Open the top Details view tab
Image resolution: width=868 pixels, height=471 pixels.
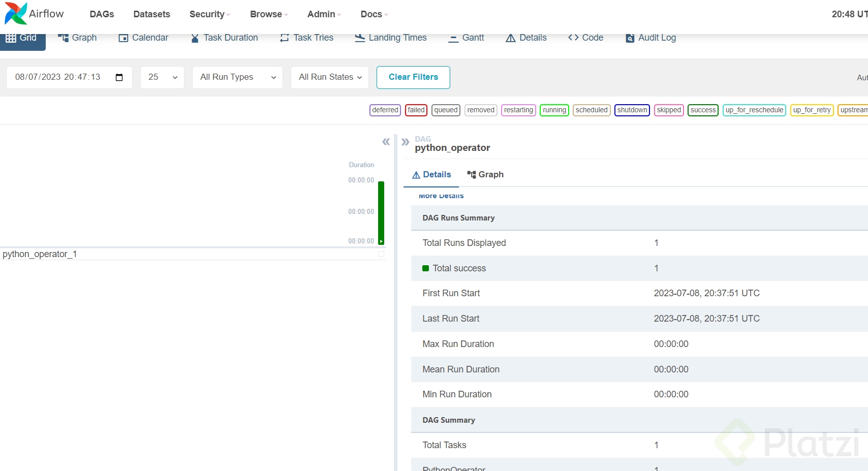[x=526, y=38]
